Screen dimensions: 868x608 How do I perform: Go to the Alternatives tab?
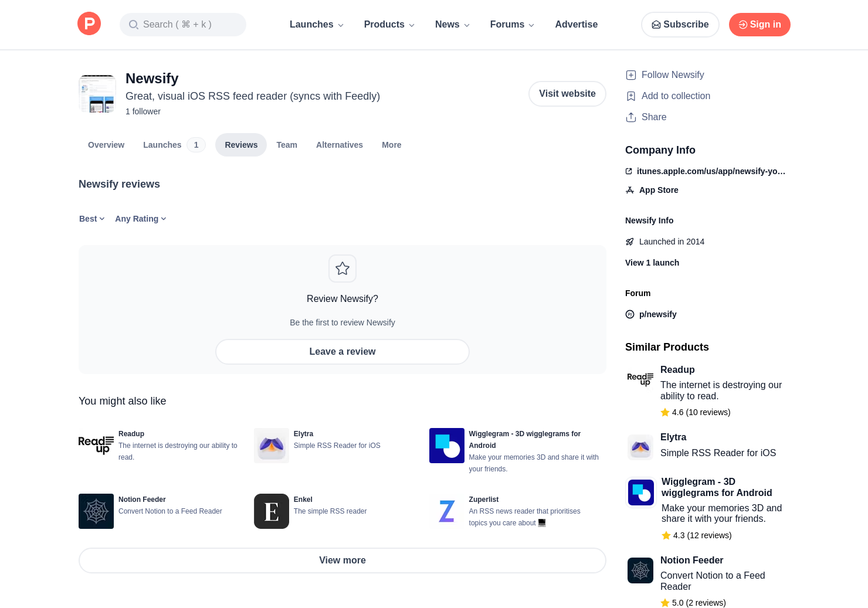pyautogui.click(x=340, y=145)
